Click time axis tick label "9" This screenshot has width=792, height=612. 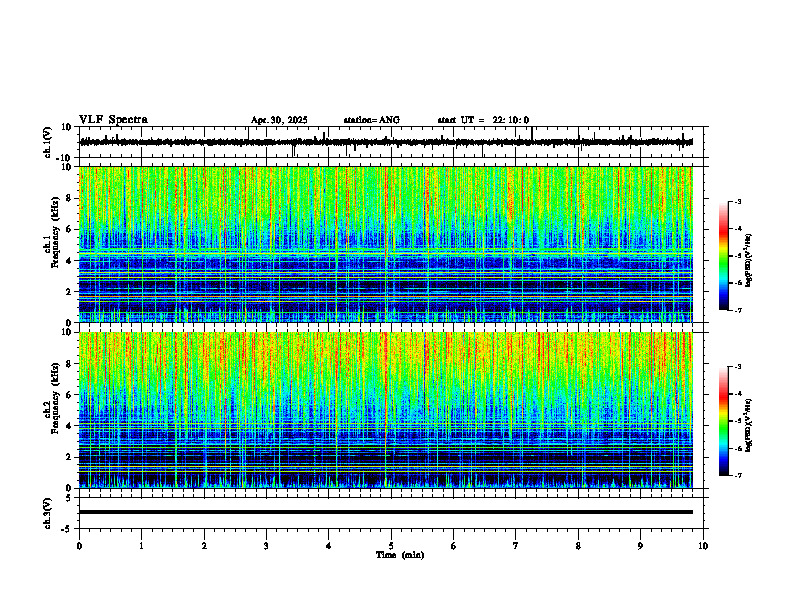(640, 546)
